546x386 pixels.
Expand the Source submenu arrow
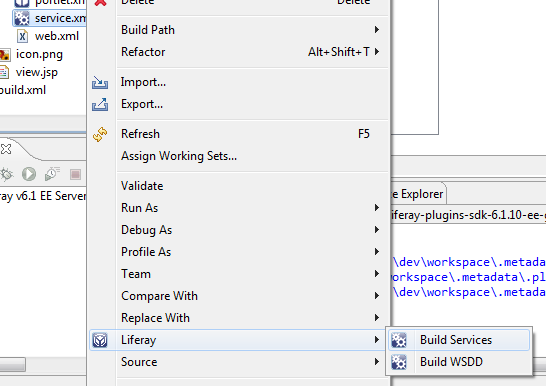[x=376, y=362]
